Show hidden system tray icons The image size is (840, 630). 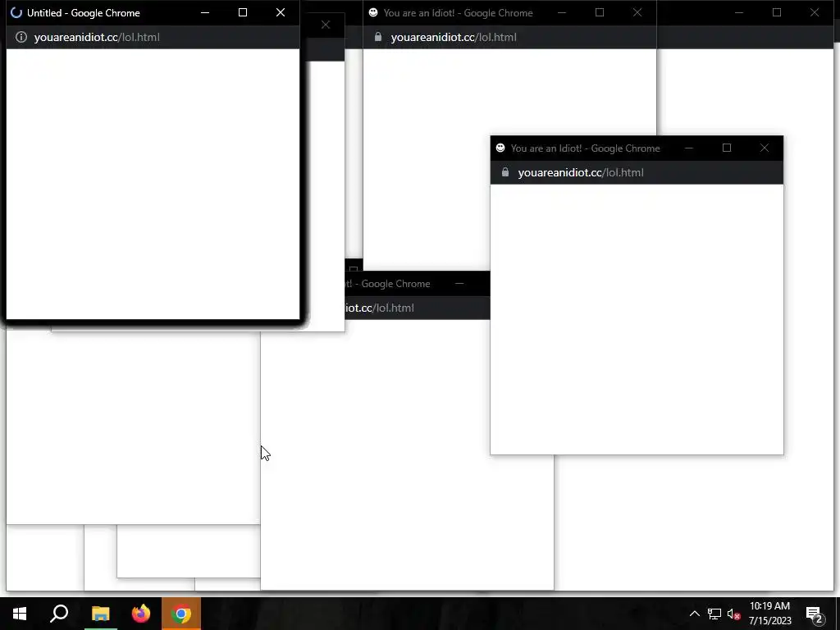click(x=694, y=614)
